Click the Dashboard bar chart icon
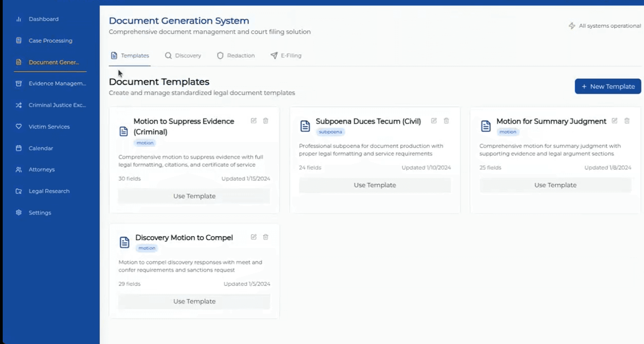 (19, 19)
